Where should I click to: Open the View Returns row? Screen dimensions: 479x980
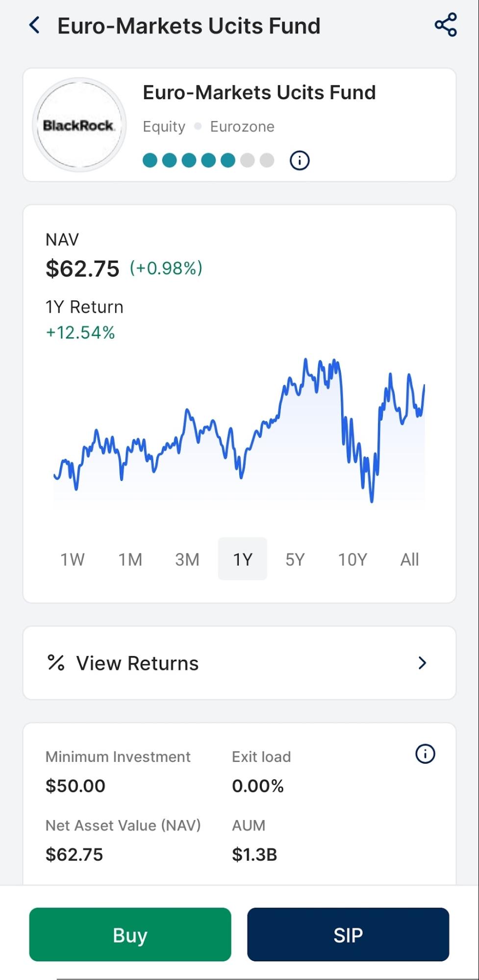pos(239,663)
